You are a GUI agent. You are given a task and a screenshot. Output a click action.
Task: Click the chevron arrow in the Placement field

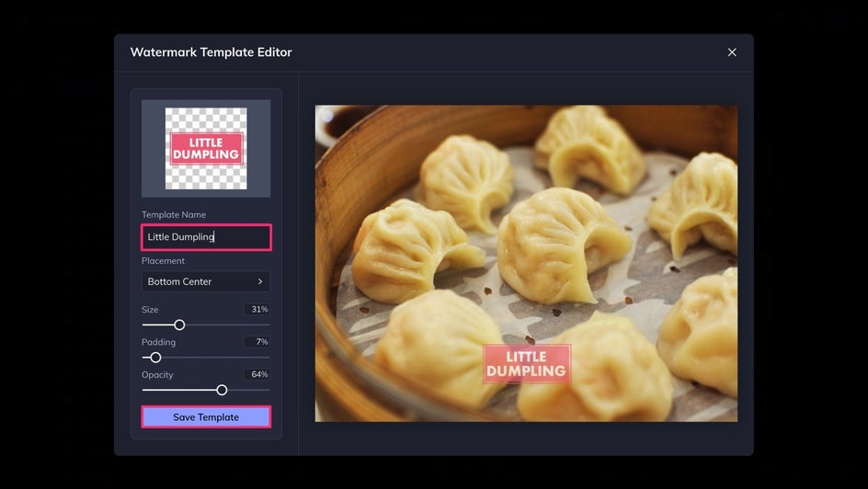click(x=259, y=282)
